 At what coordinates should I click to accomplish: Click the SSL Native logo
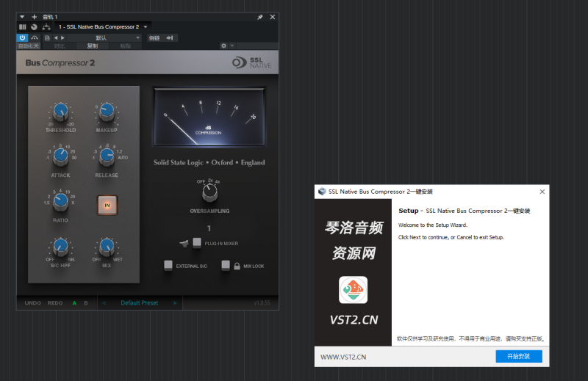(252, 63)
